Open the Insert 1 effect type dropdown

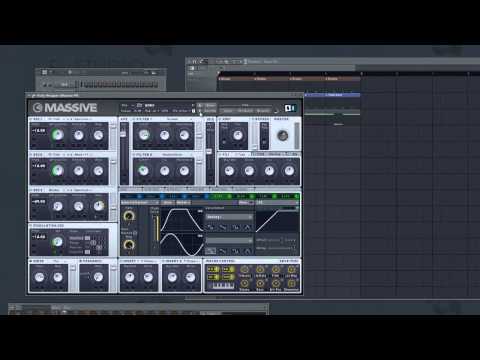point(149,261)
